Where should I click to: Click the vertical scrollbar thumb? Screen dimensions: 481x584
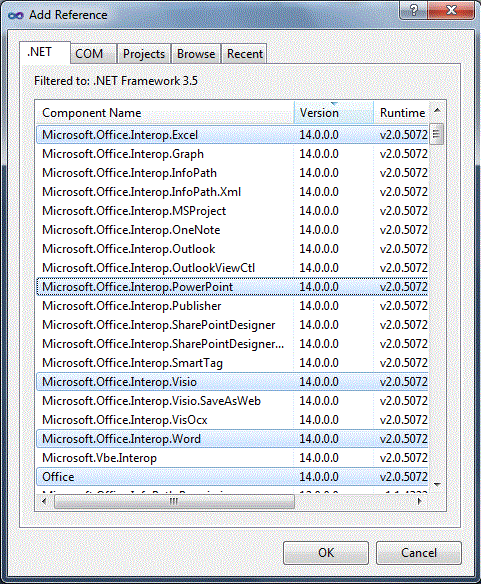click(x=437, y=134)
